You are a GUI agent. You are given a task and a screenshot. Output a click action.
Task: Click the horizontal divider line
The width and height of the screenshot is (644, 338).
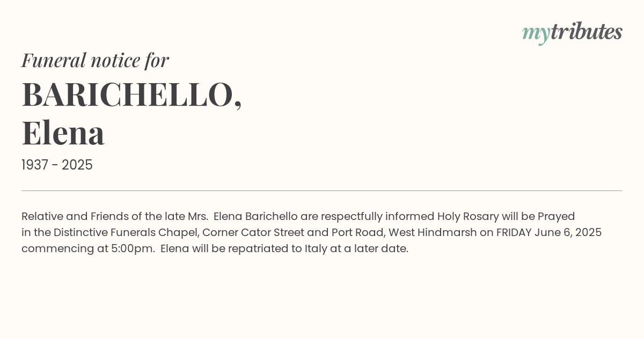322,190
